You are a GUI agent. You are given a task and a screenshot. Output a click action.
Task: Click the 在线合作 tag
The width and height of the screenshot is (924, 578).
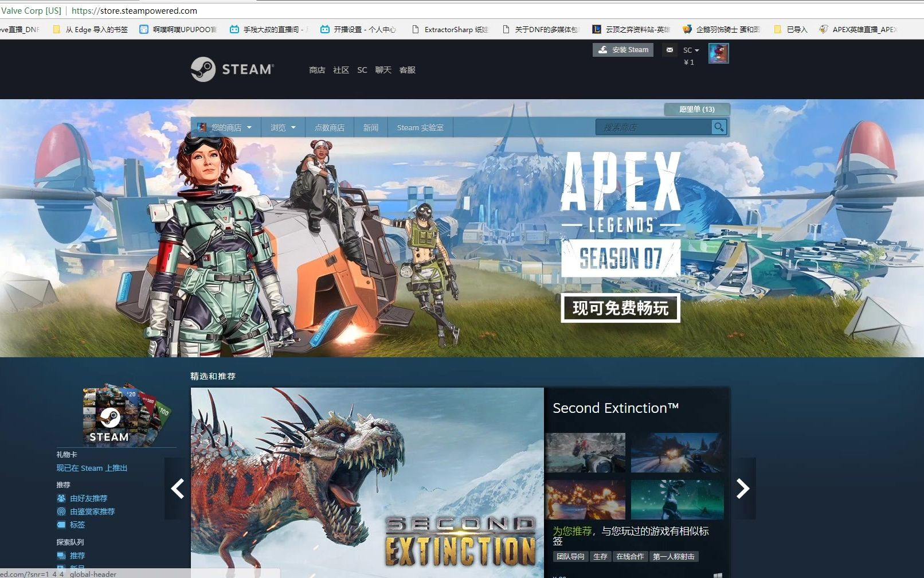630,556
